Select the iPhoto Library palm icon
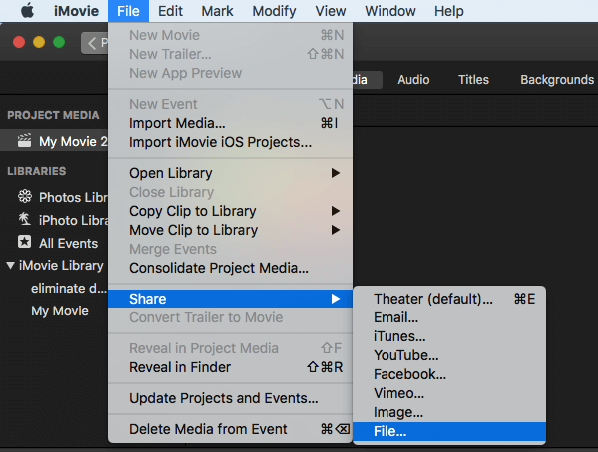The image size is (598, 452). [25, 220]
